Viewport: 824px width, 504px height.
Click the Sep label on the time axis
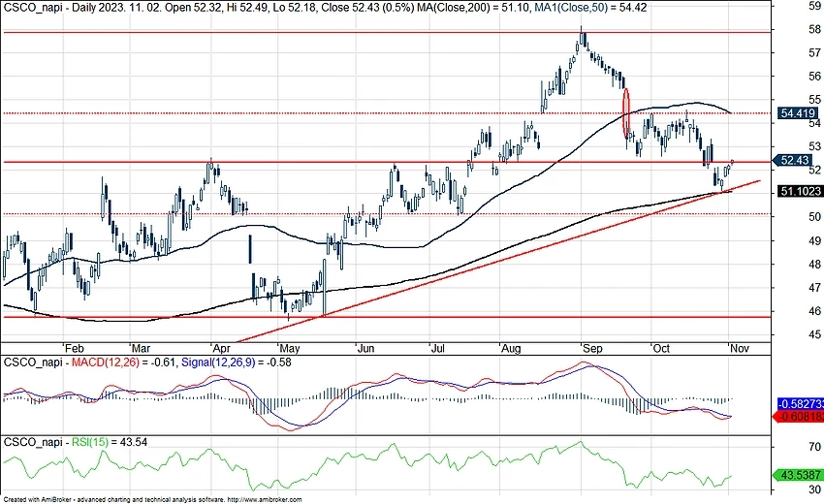(x=592, y=348)
